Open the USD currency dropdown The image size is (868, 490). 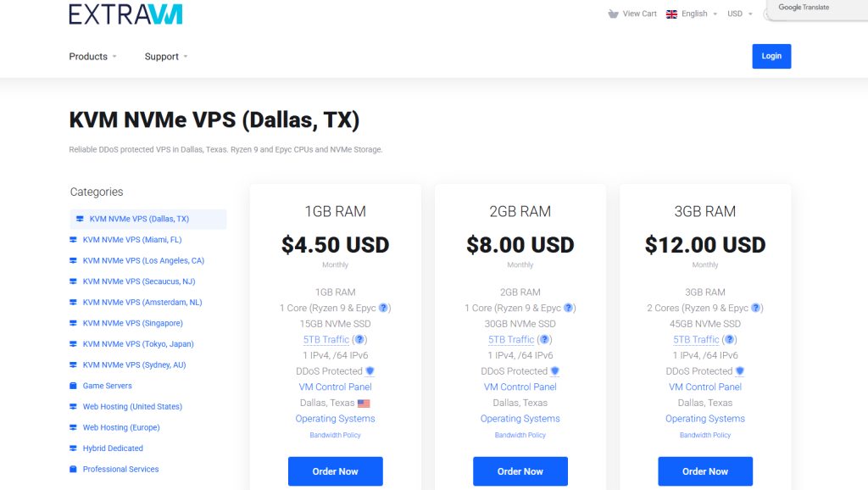tap(739, 14)
